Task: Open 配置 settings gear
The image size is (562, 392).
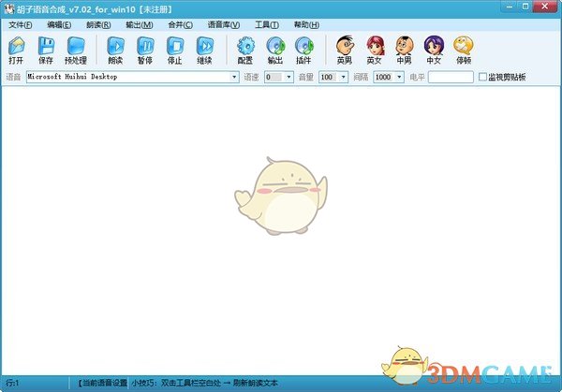Action: click(x=245, y=50)
